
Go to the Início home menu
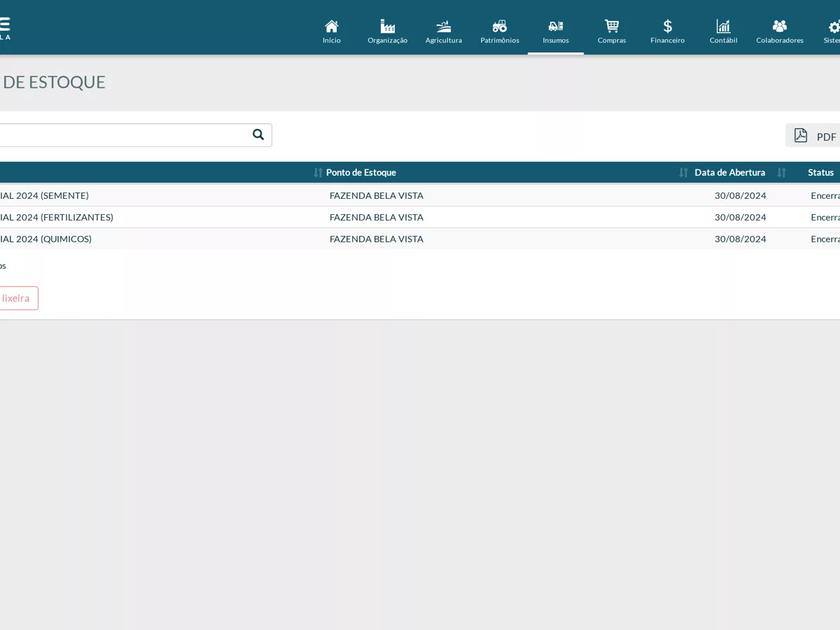pyautogui.click(x=332, y=31)
